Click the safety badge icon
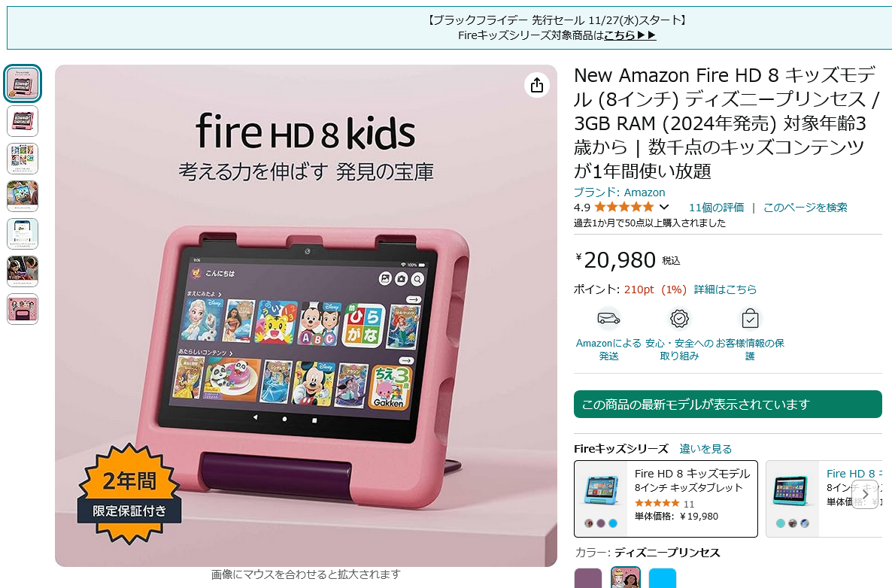Screen dimensions: 892x588 pyautogui.click(x=679, y=319)
